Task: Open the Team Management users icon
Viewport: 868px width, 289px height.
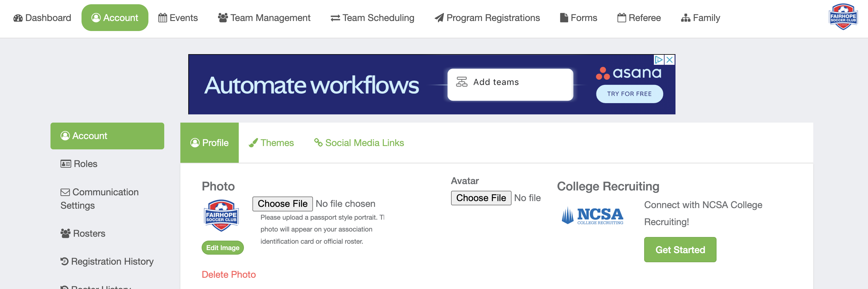Action: pos(222,18)
